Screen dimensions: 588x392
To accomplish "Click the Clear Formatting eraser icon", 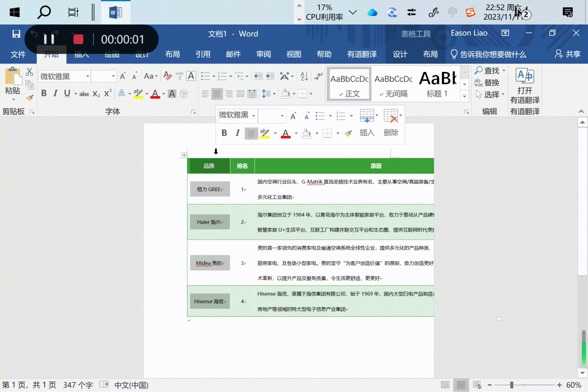I will click(167, 76).
